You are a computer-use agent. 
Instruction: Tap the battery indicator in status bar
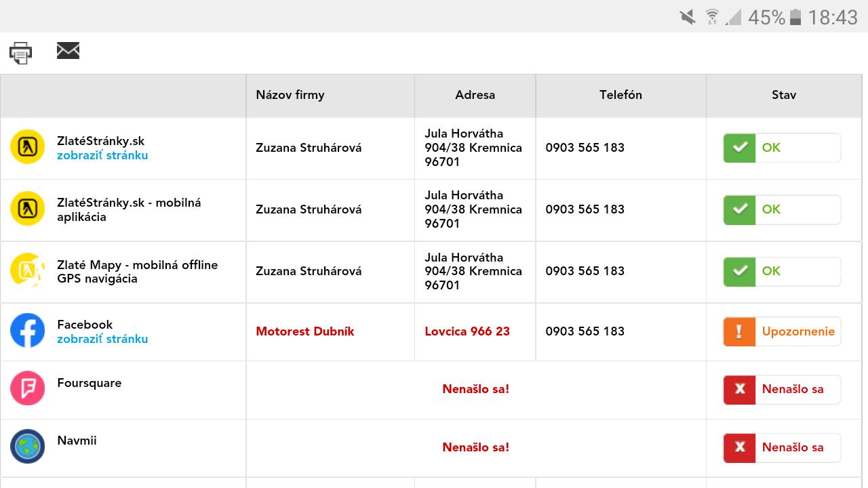[795, 17]
